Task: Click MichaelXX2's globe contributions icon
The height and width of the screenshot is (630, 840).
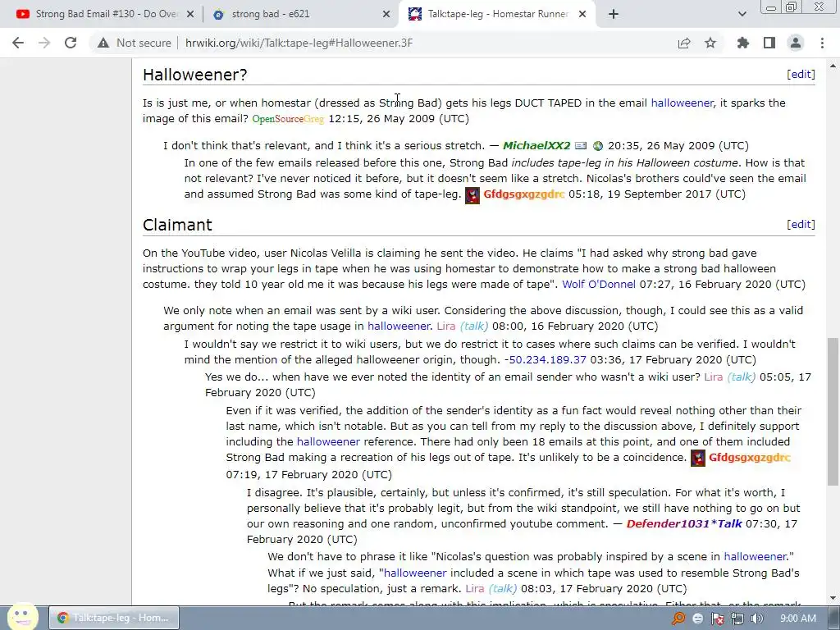Action: [x=598, y=146]
